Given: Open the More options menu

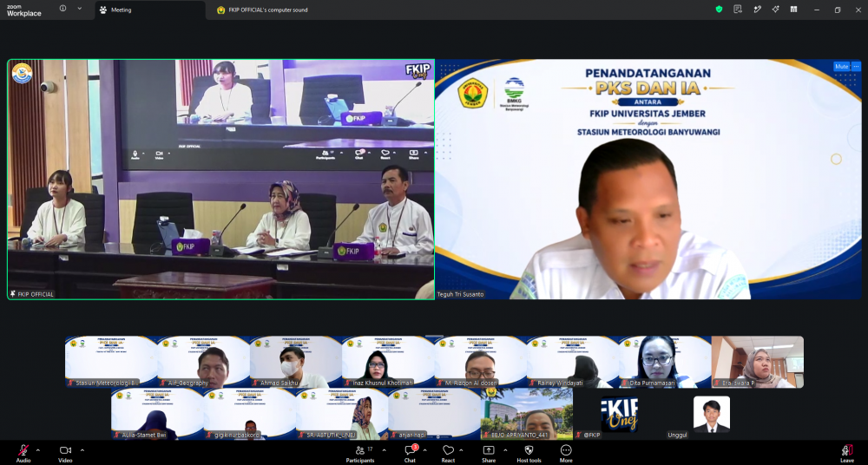Looking at the screenshot, I should (566, 453).
